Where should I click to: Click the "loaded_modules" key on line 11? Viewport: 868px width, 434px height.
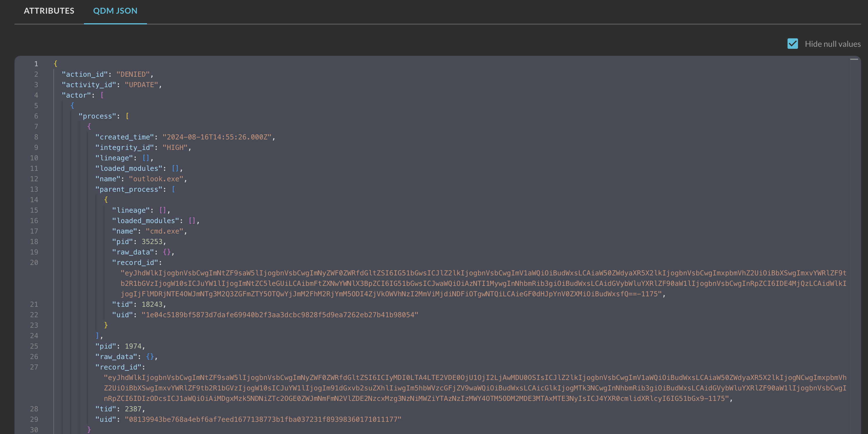click(x=129, y=168)
